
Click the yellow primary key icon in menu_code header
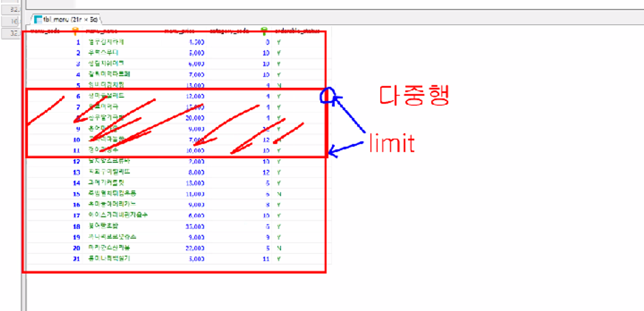pyautogui.click(x=75, y=31)
